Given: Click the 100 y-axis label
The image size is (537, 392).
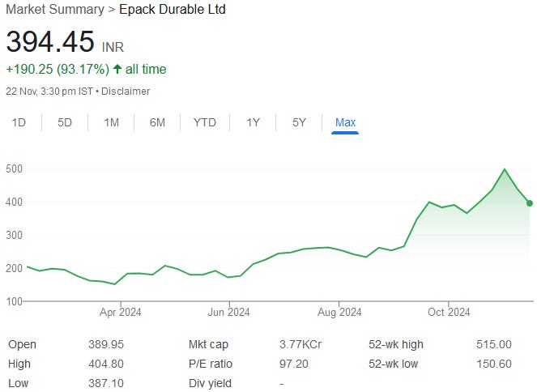Looking at the screenshot, I should (x=14, y=301).
